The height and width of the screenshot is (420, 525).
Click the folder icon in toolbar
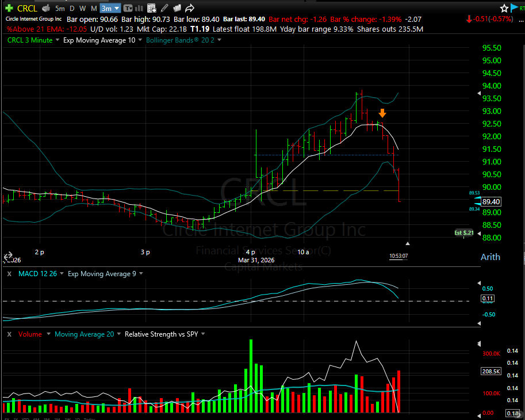click(x=177, y=8)
